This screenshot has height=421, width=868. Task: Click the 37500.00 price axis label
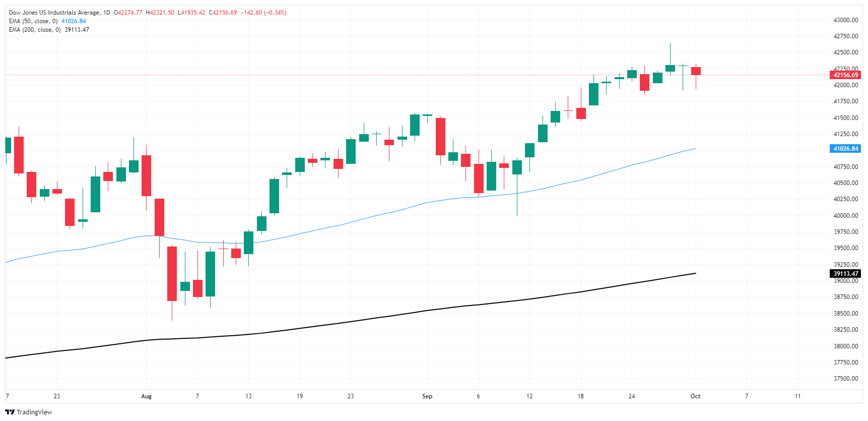tap(846, 379)
